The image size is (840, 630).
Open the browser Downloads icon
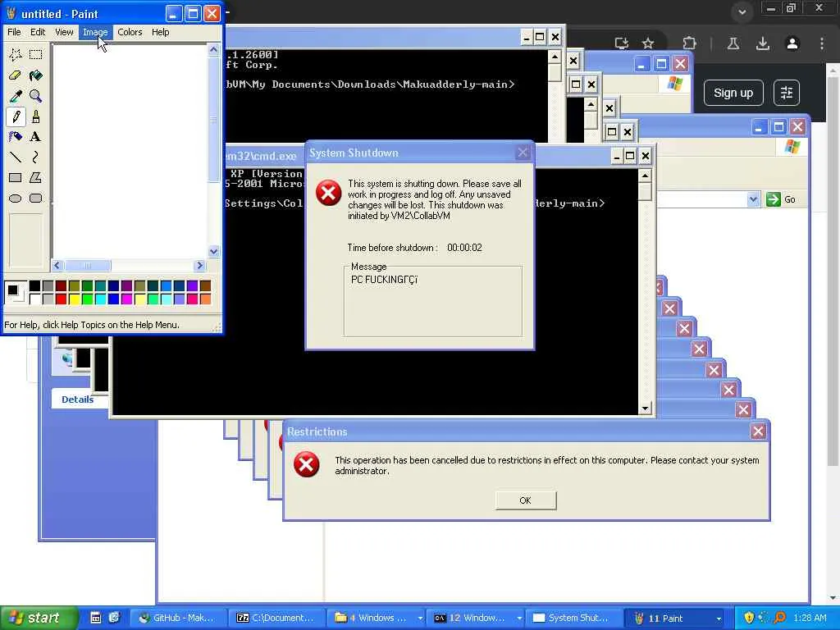[763, 43]
